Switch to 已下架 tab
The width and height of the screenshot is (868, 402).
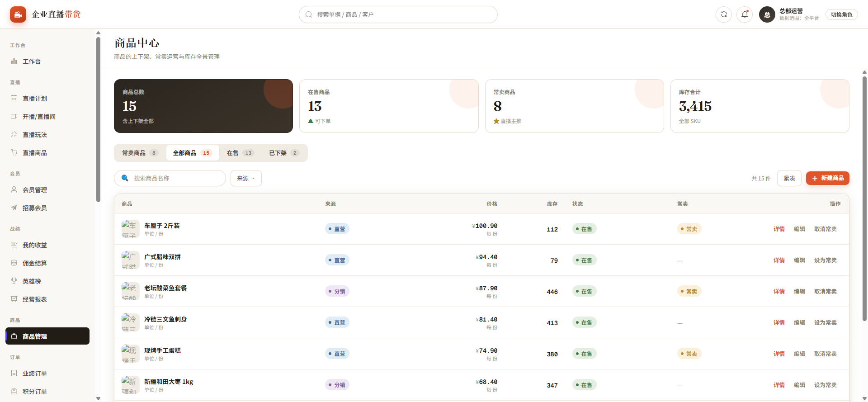tap(284, 153)
